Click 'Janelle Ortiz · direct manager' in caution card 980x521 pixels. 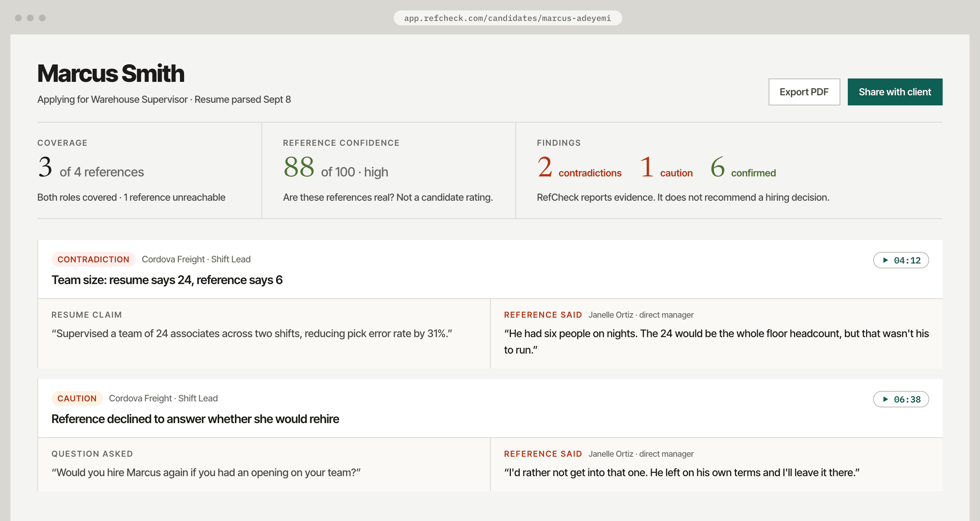[641, 454]
